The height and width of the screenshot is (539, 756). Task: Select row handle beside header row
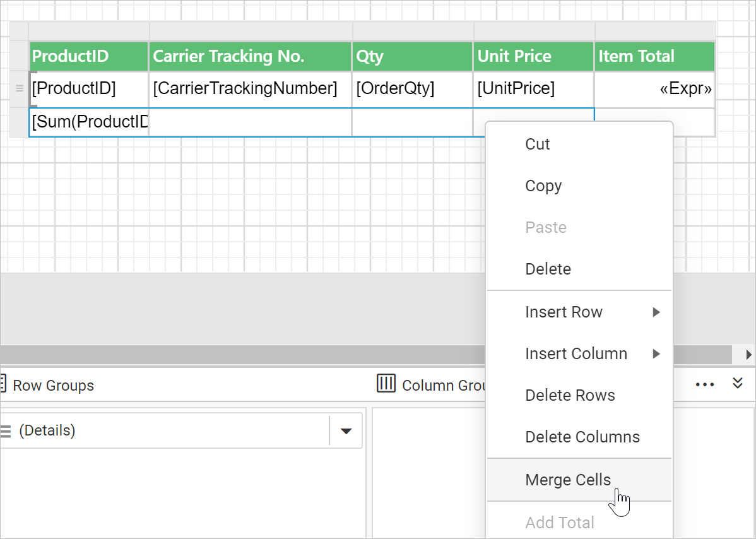pyautogui.click(x=20, y=56)
